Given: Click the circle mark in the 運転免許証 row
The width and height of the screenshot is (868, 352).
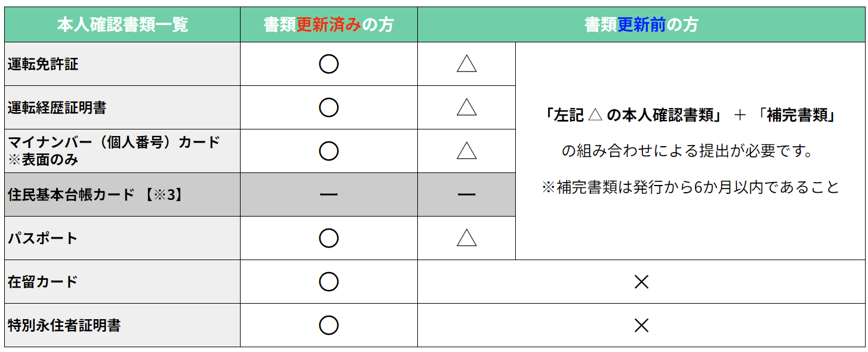Looking at the screenshot, I should [x=329, y=64].
